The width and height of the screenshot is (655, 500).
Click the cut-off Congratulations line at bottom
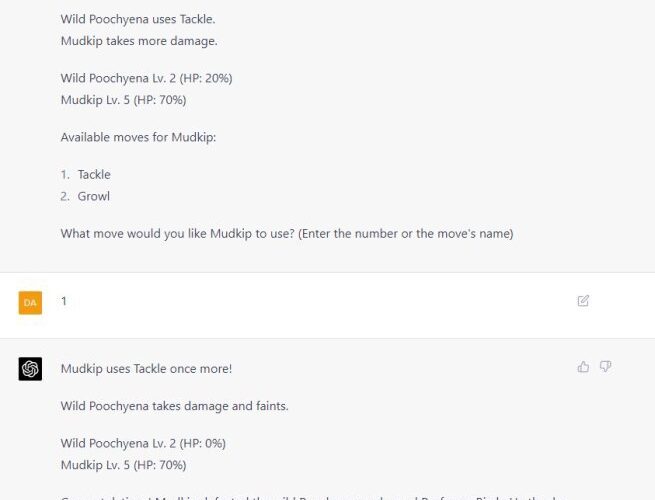tap(300, 496)
